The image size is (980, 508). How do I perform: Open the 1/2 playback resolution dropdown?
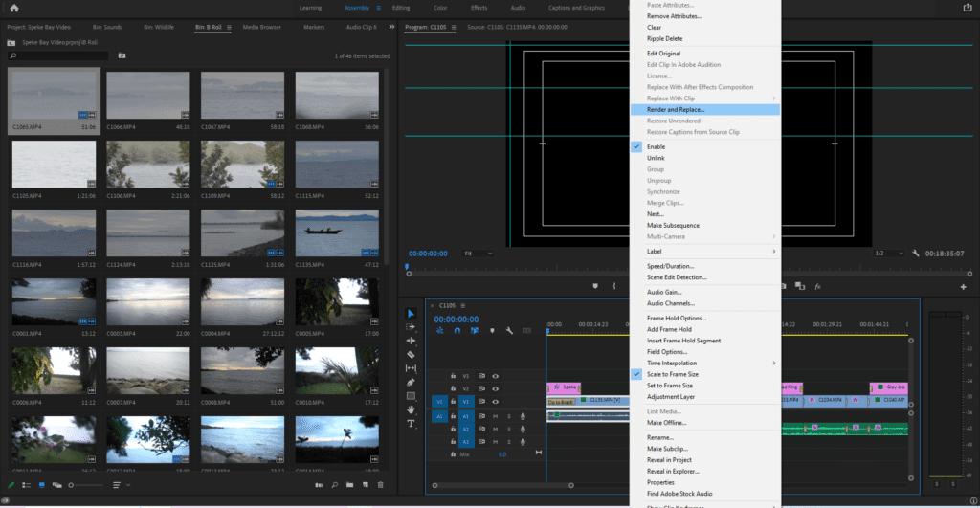click(x=888, y=254)
